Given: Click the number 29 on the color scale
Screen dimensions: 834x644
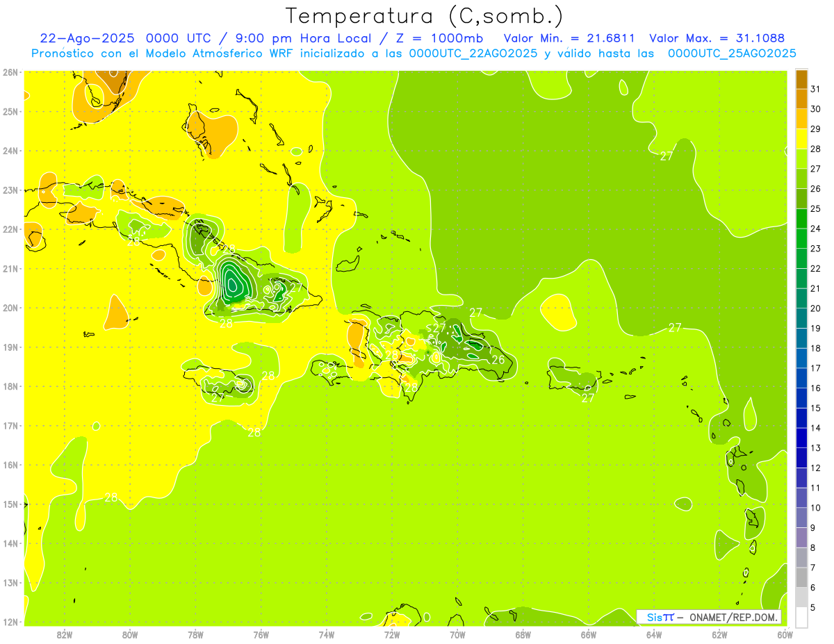Looking at the screenshot, I should click(815, 129).
